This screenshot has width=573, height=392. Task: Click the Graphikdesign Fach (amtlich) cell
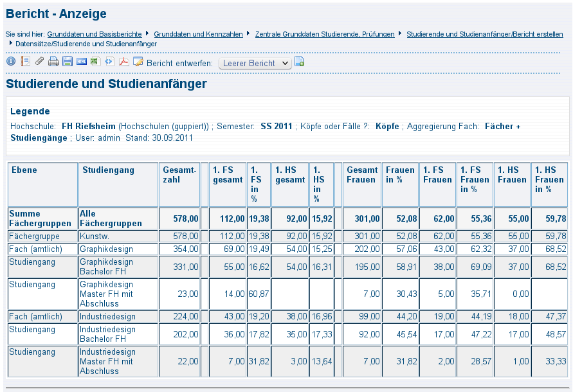point(118,249)
